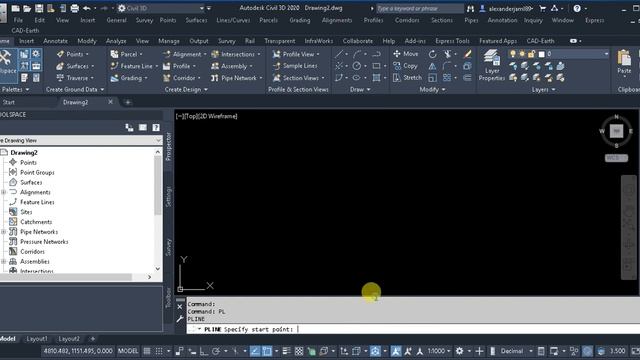640x360 pixels.
Task: Activate the Mirror tool
Action: pyautogui.click(x=432, y=66)
